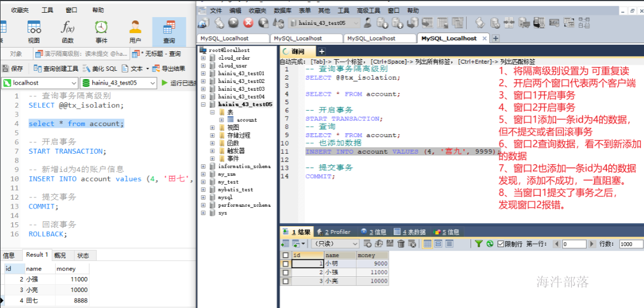Screen dimensions: 644x308
Task: Click SQLyog execute query play icon
Action: click(234, 23)
